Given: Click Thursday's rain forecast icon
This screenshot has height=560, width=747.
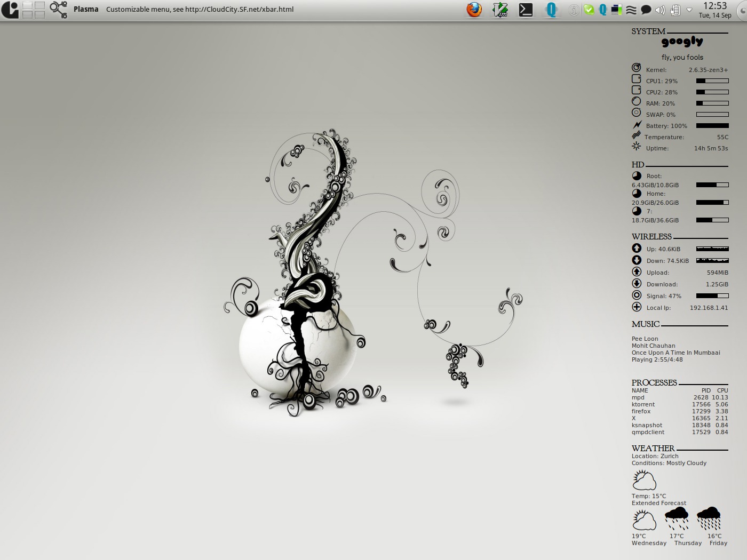Looking at the screenshot, I should pyautogui.click(x=677, y=519).
